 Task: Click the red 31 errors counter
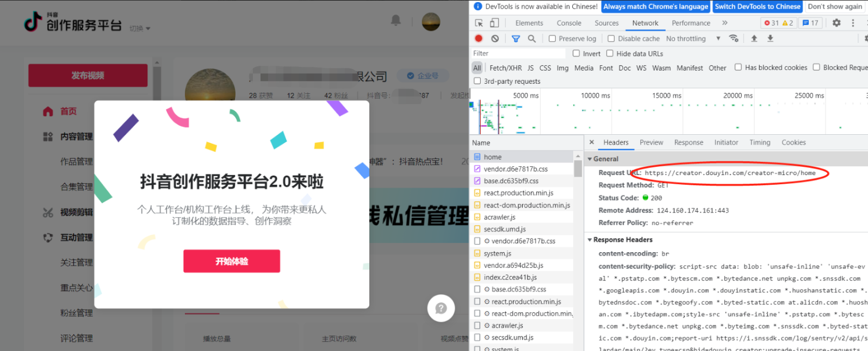772,23
